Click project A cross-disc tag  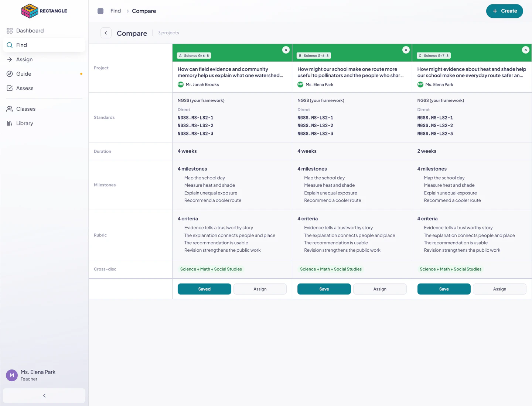[211, 269]
